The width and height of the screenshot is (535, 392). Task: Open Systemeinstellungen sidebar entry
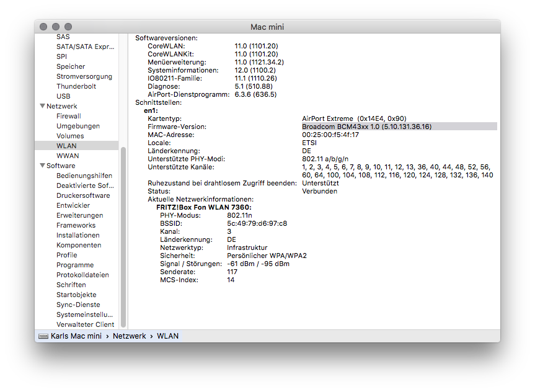[x=84, y=314]
